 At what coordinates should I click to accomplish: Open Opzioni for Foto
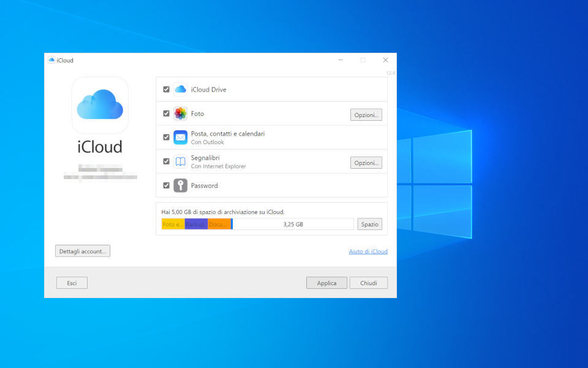click(366, 114)
